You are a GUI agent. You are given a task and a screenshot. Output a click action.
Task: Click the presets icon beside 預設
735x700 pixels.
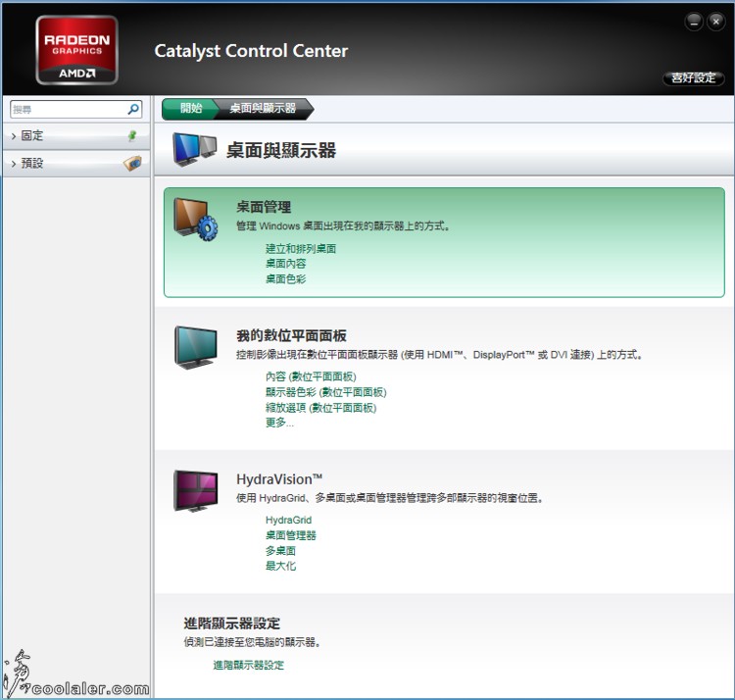point(132,163)
